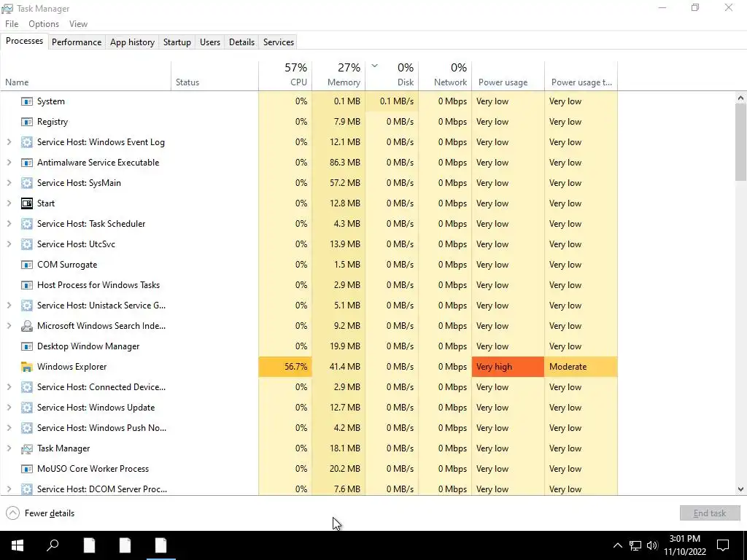Switch to the App history tab
Viewport: 747px width, 560px height.
tap(133, 42)
